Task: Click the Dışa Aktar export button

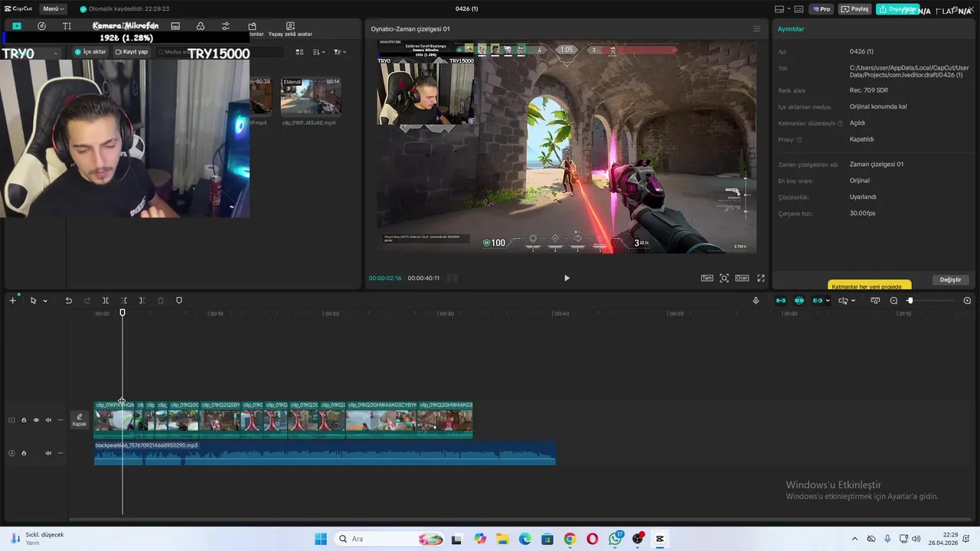Action: [897, 9]
